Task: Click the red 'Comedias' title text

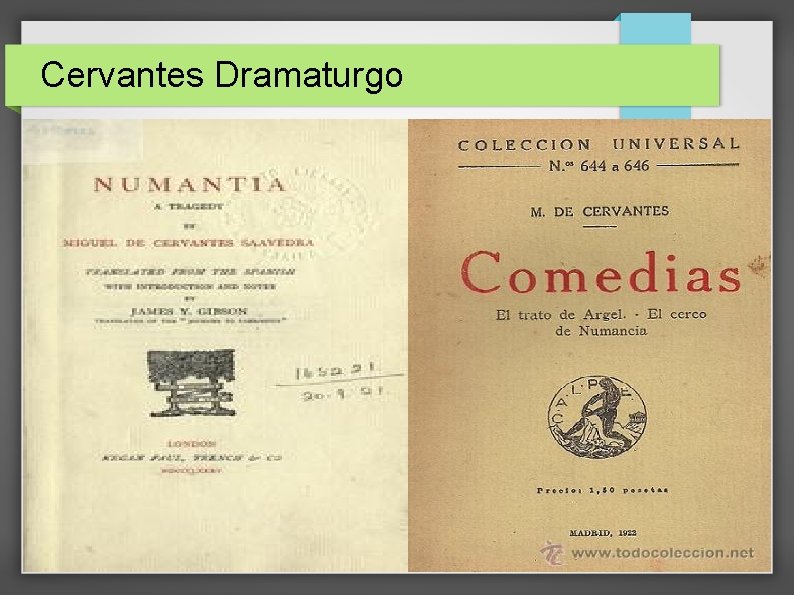Action: 601,273
